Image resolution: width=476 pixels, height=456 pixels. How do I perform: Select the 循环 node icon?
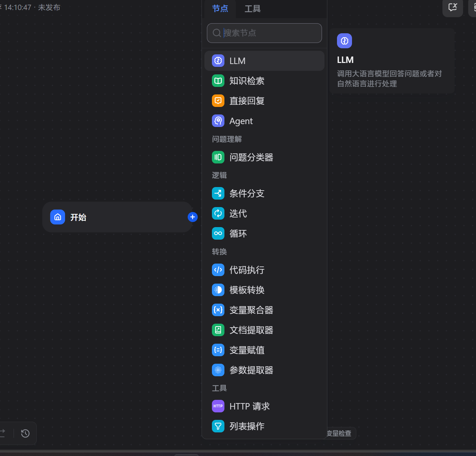(218, 234)
